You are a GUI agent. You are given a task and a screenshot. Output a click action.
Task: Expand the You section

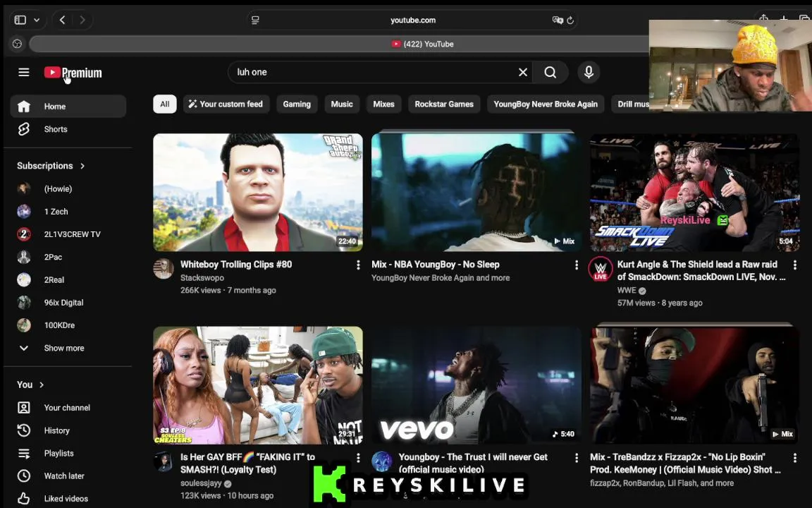(30, 385)
